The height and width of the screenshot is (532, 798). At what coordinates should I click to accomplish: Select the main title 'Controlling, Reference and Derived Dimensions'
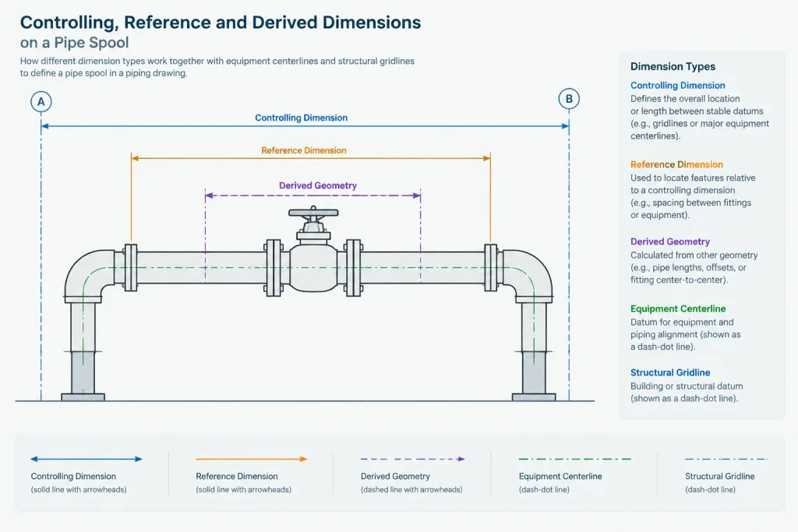click(221, 23)
